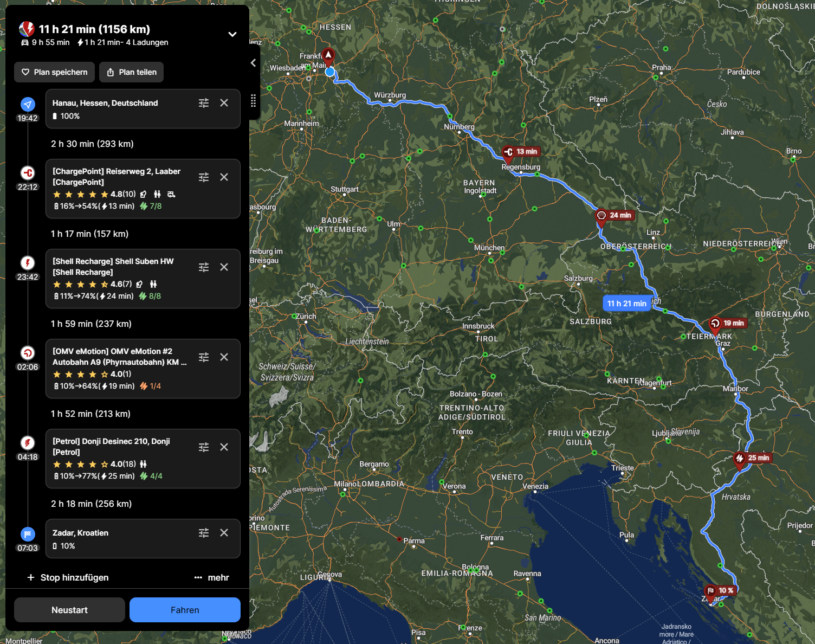This screenshot has width=815, height=644.
Task: Open options for the Shell Suben HW stop
Action: coord(204,267)
